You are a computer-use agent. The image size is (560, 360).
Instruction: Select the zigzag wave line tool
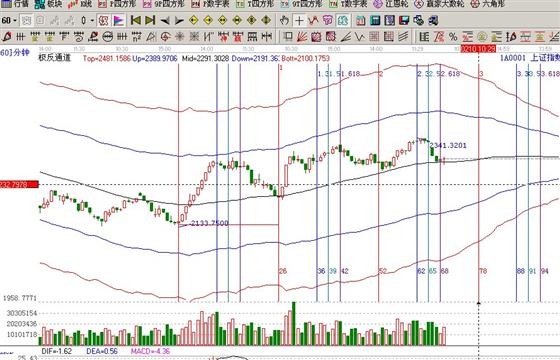(360, 36)
